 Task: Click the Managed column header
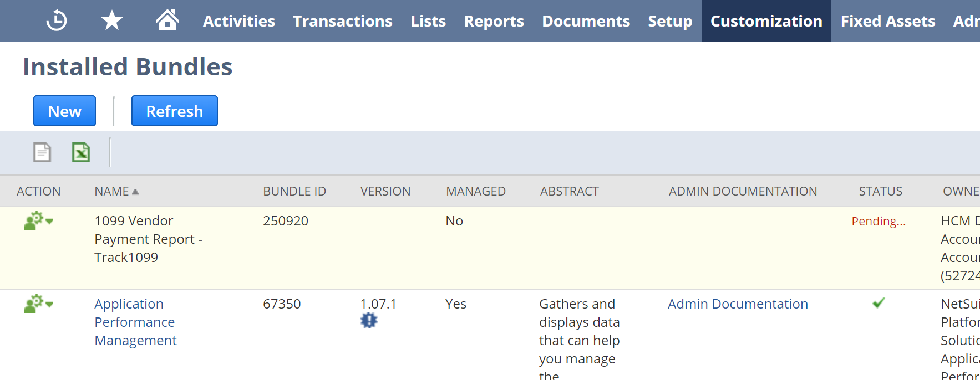(476, 191)
